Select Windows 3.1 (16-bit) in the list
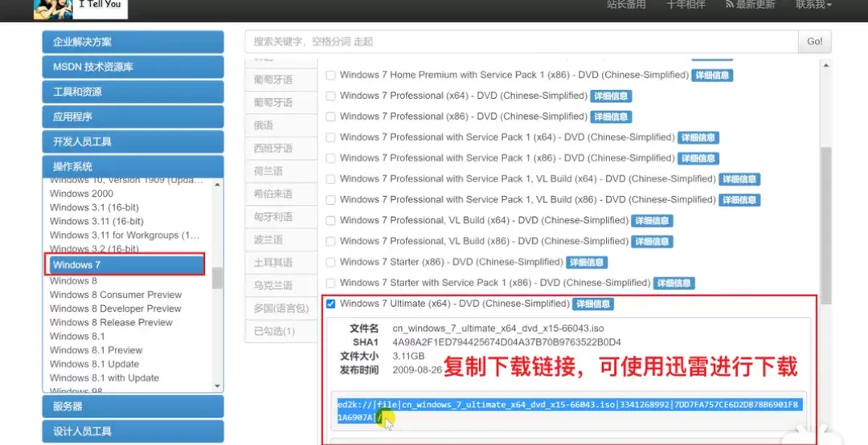The width and height of the screenshot is (868, 445). point(94,207)
